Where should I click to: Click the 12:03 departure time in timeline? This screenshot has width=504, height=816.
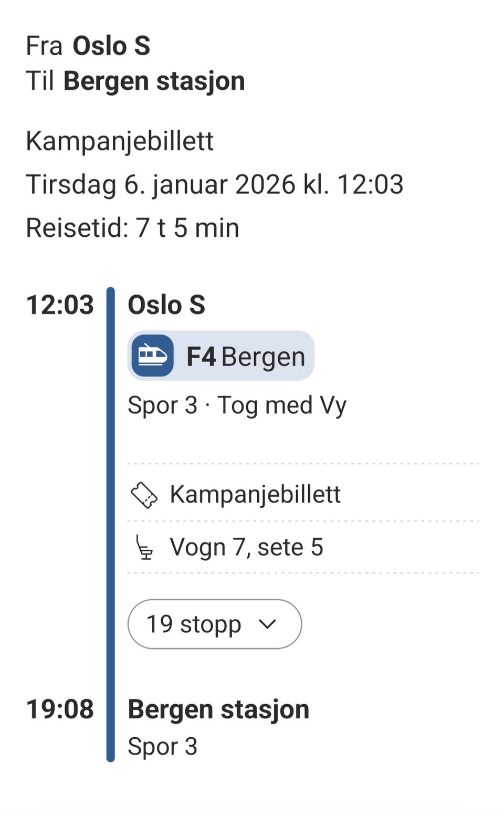point(60,305)
